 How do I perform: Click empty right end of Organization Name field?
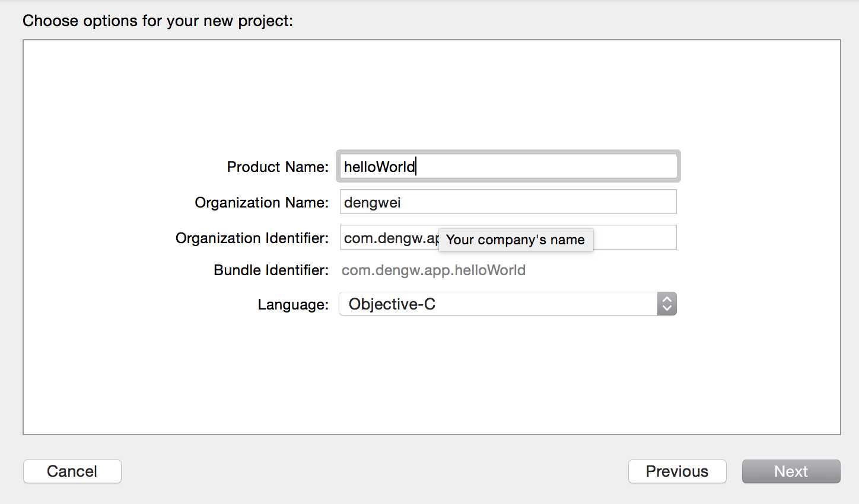tap(593, 202)
